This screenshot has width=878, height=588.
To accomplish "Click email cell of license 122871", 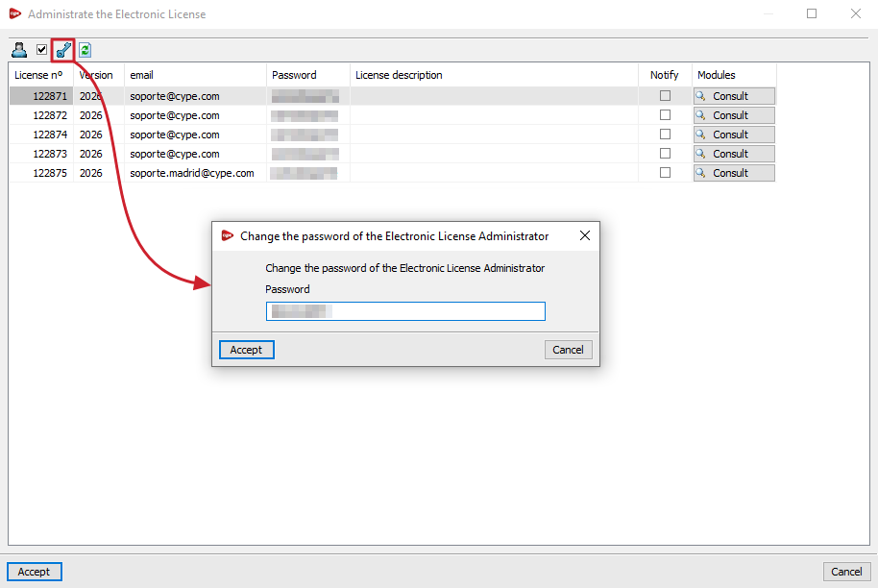I will pos(195,96).
